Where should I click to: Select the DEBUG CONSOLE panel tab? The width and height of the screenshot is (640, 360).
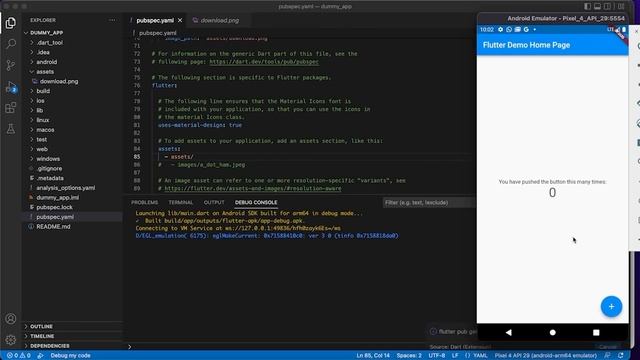[x=256, y=202]
